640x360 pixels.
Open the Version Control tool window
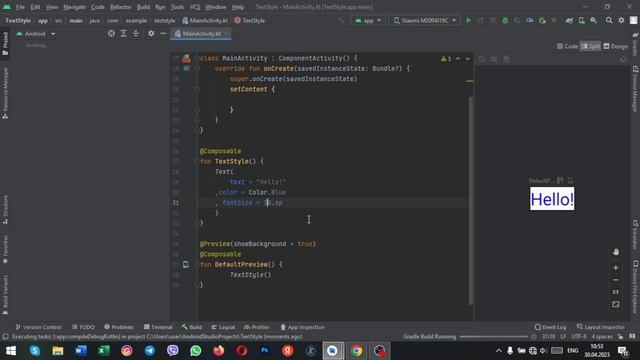pyautogui.click(x=38, y=327)
